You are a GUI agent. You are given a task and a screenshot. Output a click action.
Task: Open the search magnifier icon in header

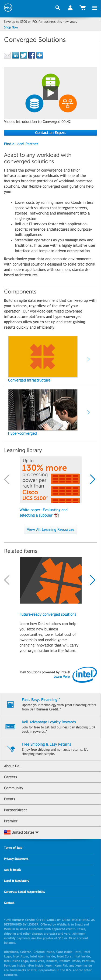[58, 8]
